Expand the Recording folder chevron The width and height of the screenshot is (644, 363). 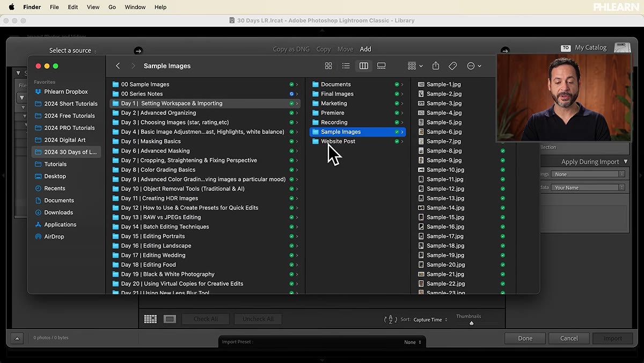coord(402,122)
